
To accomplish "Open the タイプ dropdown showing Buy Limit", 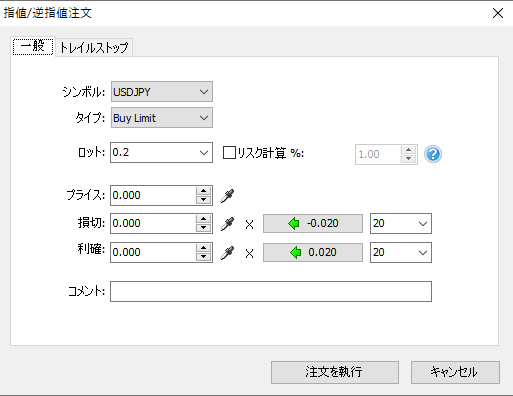I will point(162,118).
